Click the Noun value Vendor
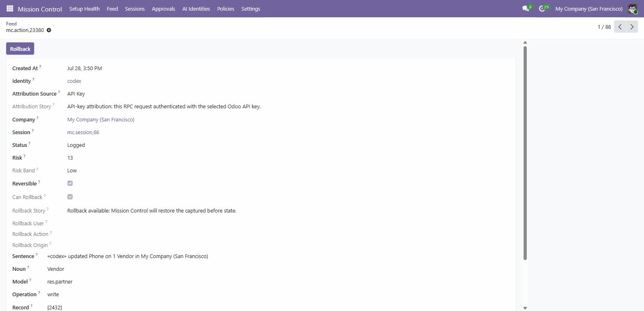This screenshot has height=311, width=644. 55,269
